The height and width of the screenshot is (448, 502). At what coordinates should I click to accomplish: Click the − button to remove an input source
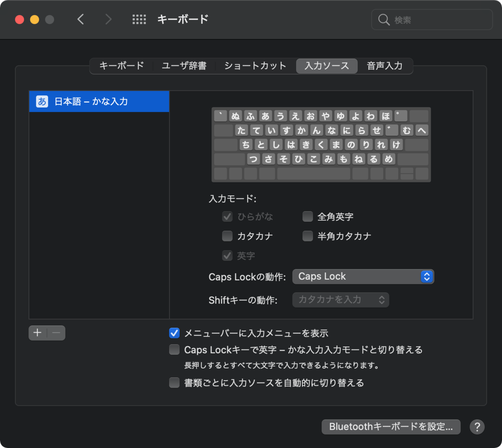coord(56,333)
